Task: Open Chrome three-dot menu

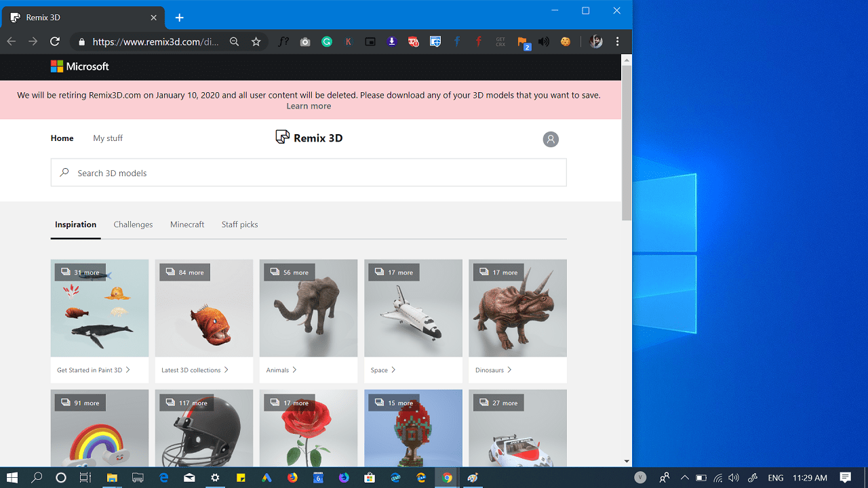Action: click(x=617, y=41)
